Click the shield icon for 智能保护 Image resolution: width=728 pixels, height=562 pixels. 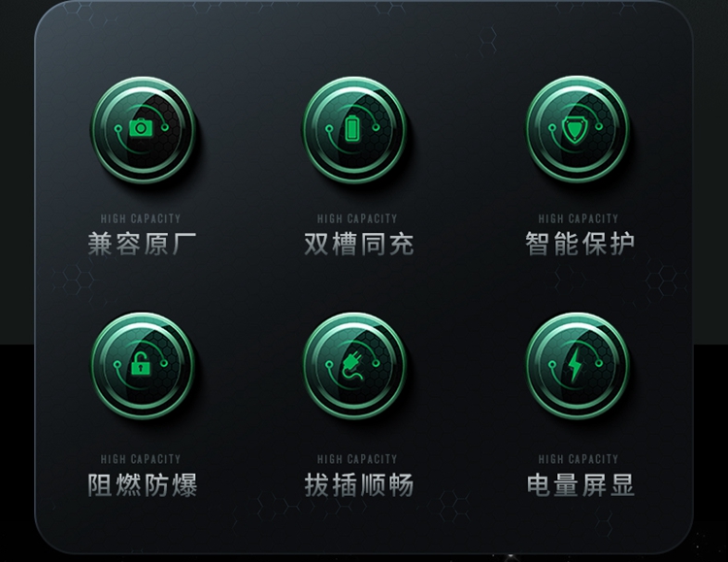click(x=577, y=129)
